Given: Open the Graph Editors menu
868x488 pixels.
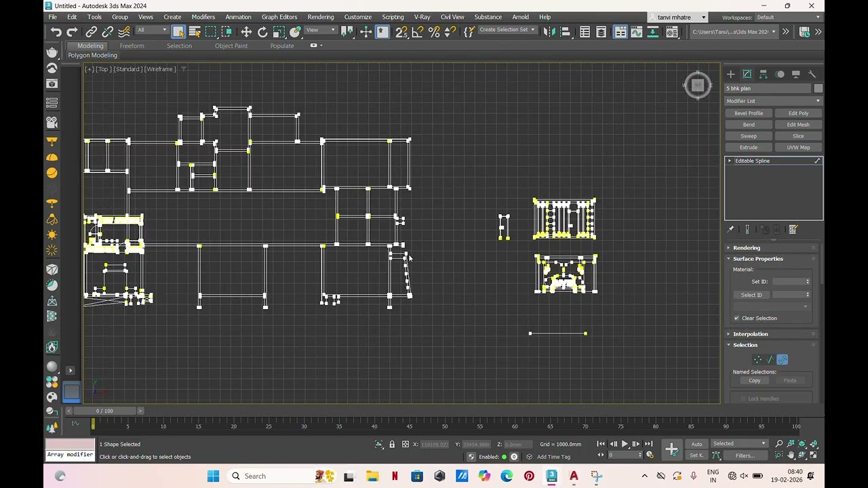Looking at the screenshot, I should click(279, 17).
